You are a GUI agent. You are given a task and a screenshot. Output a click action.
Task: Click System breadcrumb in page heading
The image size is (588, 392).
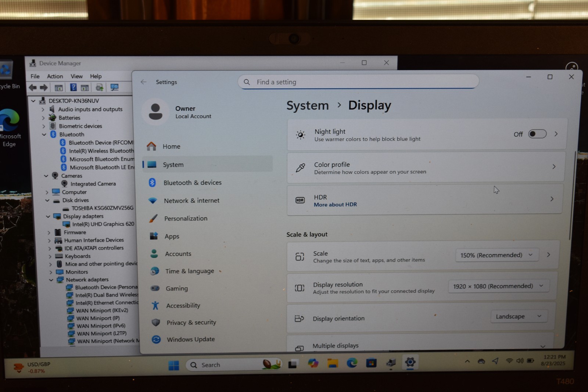[308, 105]
